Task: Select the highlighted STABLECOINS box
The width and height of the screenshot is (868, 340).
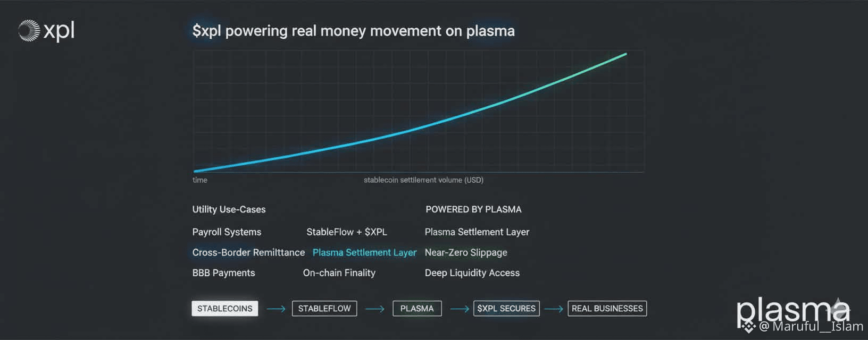Action: pos(224,309)
